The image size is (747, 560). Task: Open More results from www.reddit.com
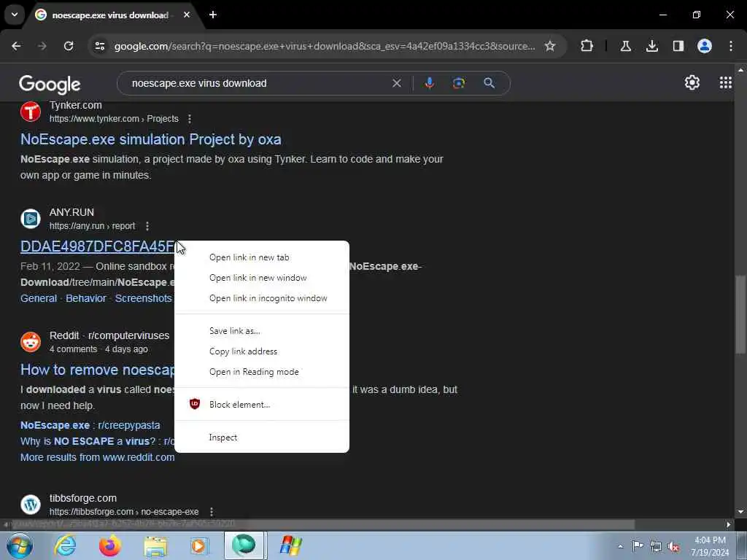coord(97,458)
